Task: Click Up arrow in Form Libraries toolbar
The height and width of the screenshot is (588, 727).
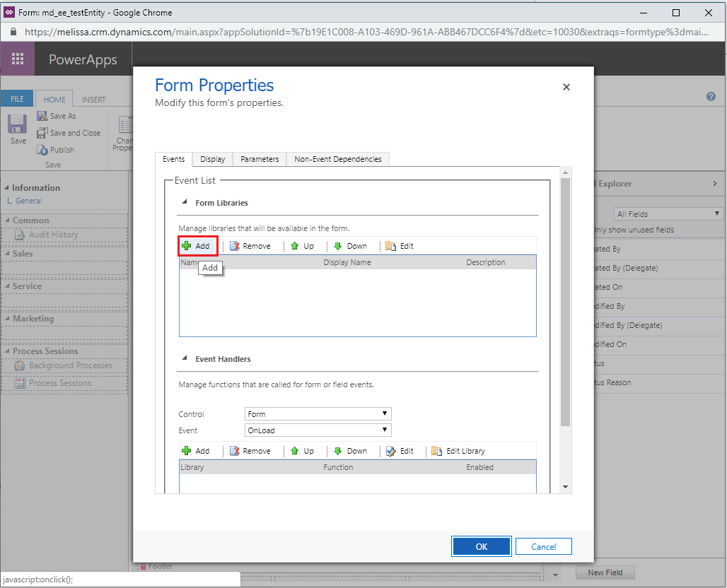Action: point(302,246)
